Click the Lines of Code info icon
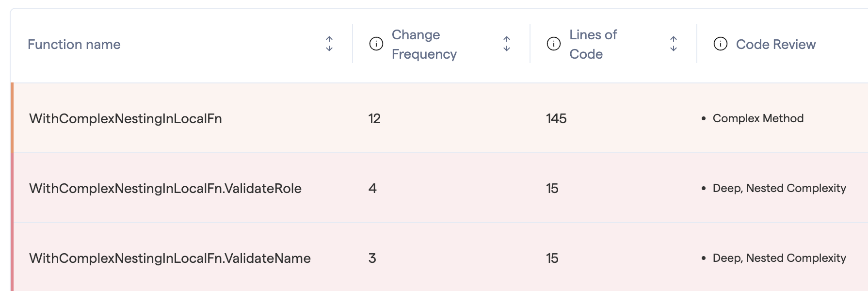This screenshot has width=868, height=291. (x=554, y=44)
